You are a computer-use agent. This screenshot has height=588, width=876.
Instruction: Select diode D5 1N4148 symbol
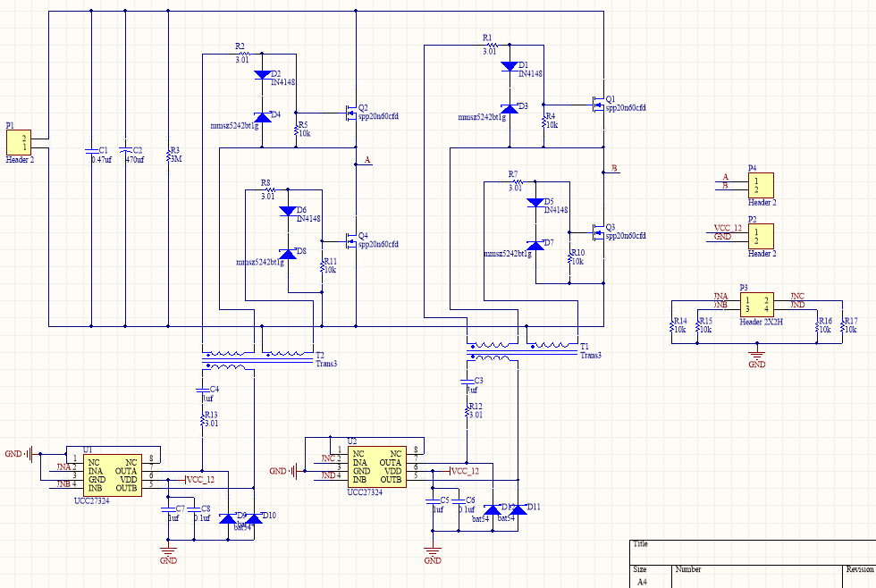pyautogui.click(x=535, y=203)
